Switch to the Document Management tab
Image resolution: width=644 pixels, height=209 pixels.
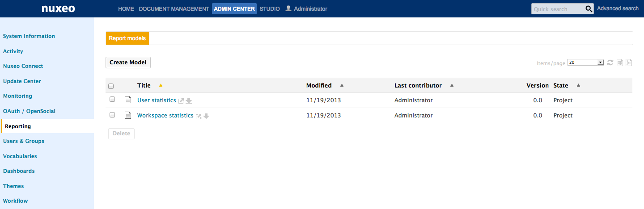click(x=174, y=9)
